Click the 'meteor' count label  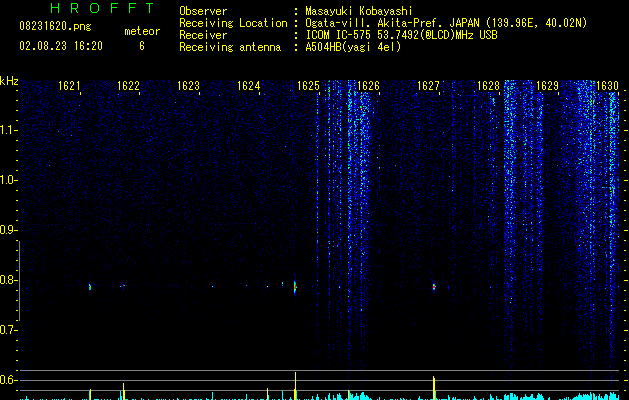coord(142,31)
